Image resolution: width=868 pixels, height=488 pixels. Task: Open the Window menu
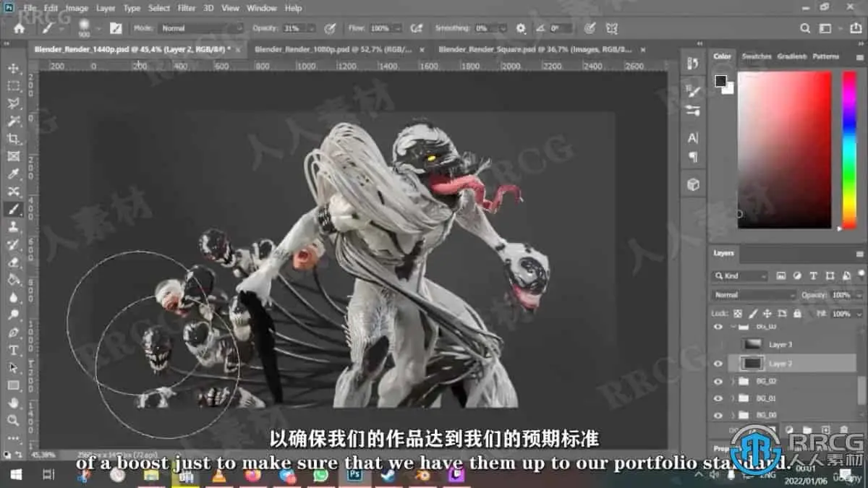(x=261, y=8)
